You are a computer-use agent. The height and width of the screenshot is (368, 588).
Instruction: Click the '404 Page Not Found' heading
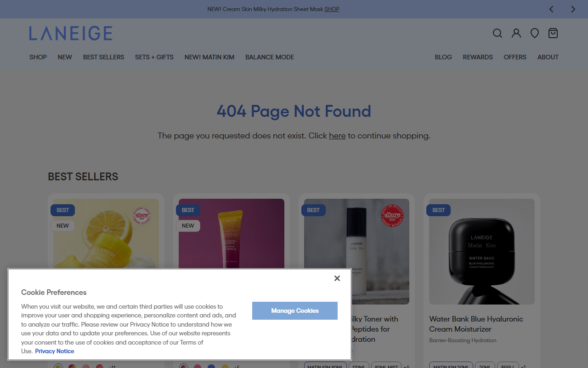(294, 111)
